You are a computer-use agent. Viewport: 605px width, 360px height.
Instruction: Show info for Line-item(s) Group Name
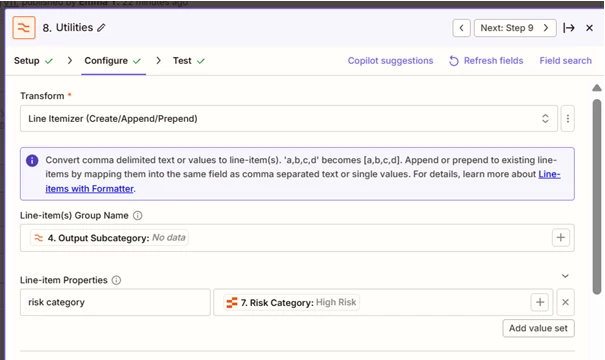tap(137, 215)
